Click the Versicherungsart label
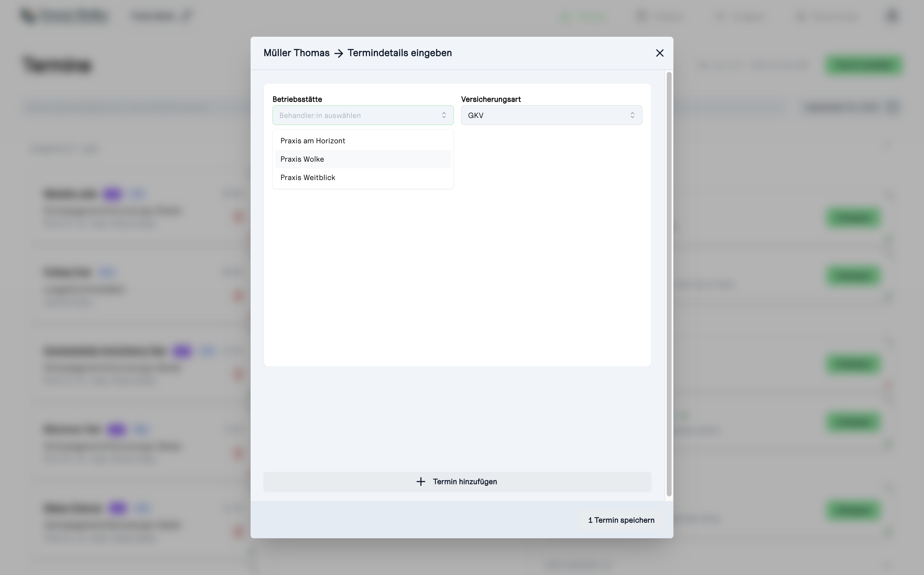 coord(491,99)
